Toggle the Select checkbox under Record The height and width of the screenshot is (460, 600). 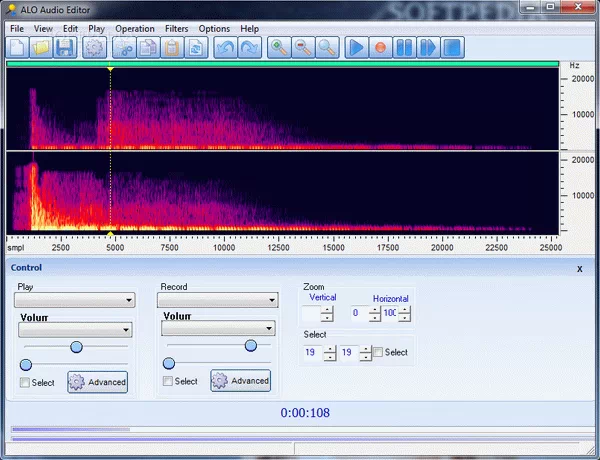pyautogui.click(x=168, y=381)
